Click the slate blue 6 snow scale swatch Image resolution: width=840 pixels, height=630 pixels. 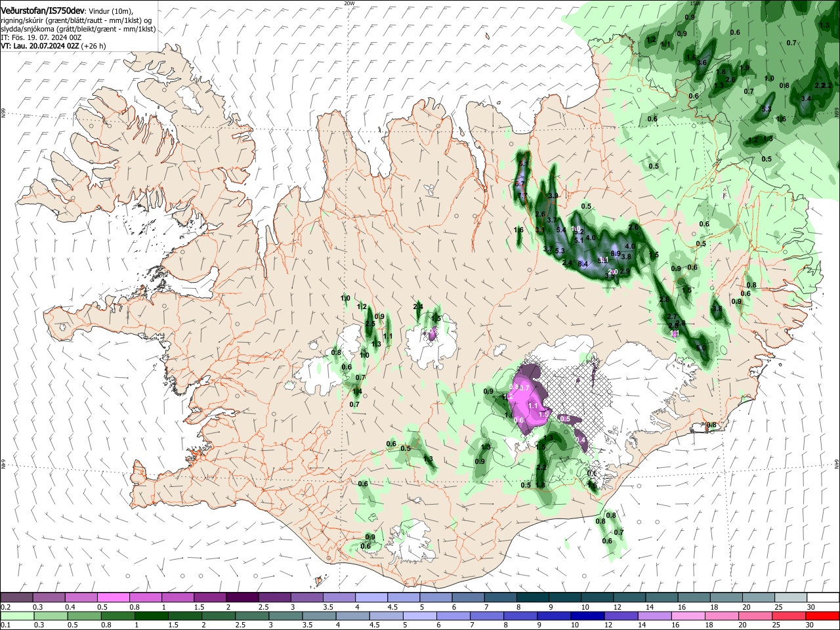pyautogui.click(x=467, y=597)
